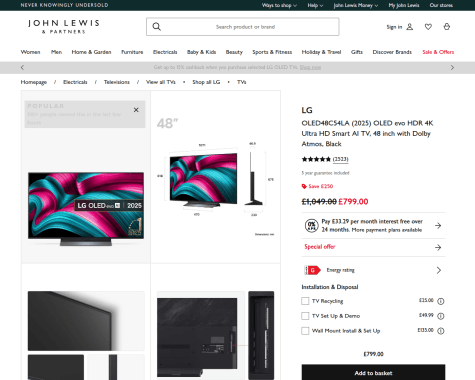Click the John Lewis & Partners logo
The image size is (475, 380).
(x=64, y=27)
